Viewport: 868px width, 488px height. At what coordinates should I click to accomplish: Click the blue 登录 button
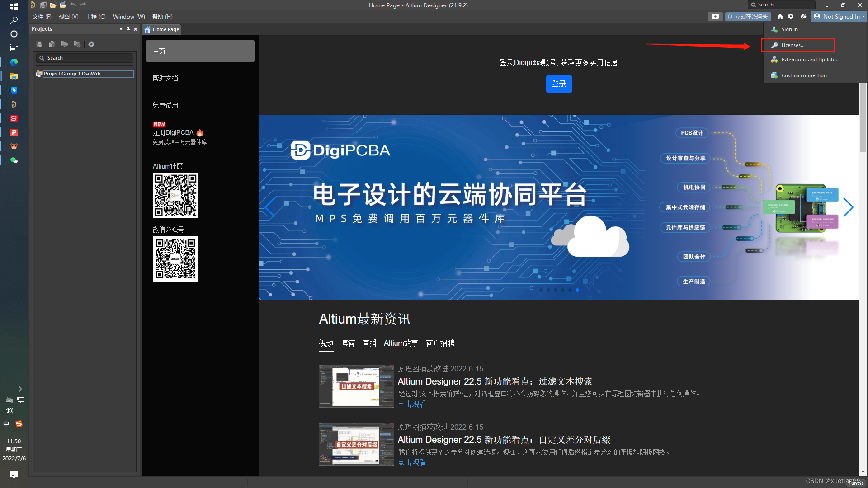click(559, 84)
